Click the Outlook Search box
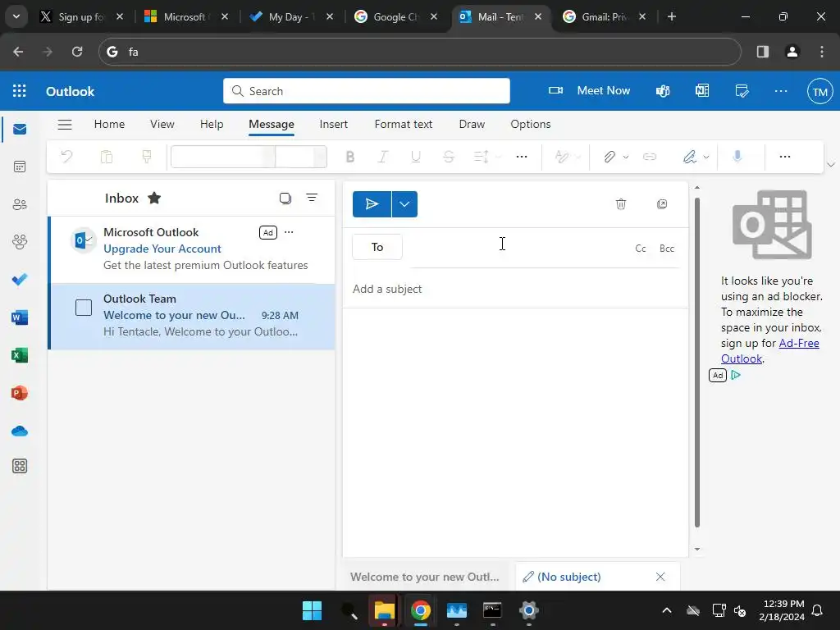 tap(367, 91)
